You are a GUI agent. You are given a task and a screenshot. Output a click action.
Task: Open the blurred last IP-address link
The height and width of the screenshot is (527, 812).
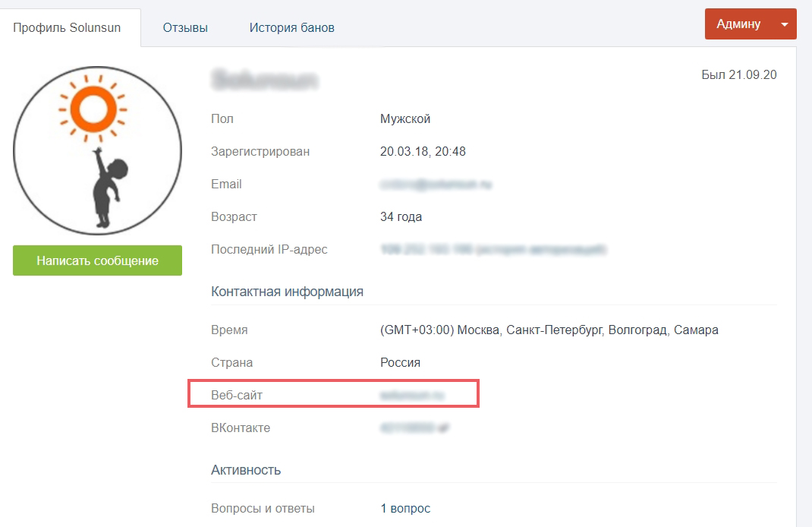(493, 250)
